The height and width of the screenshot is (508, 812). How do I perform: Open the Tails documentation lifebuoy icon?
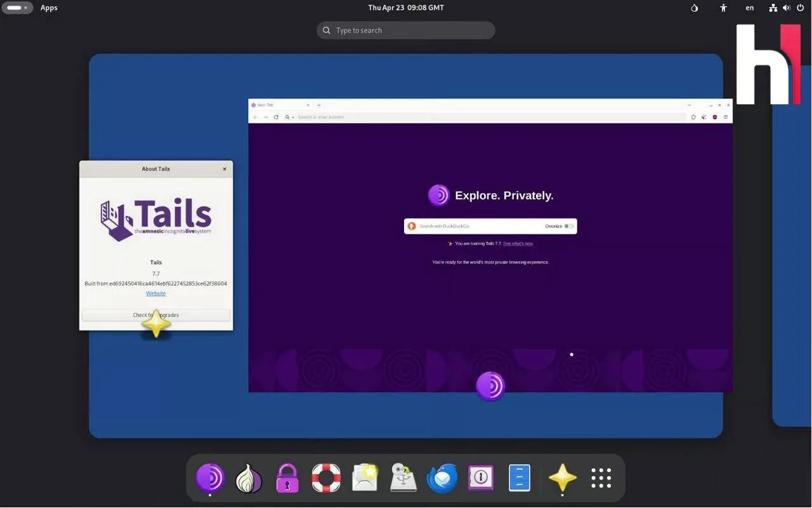click(x=326, y=478)
